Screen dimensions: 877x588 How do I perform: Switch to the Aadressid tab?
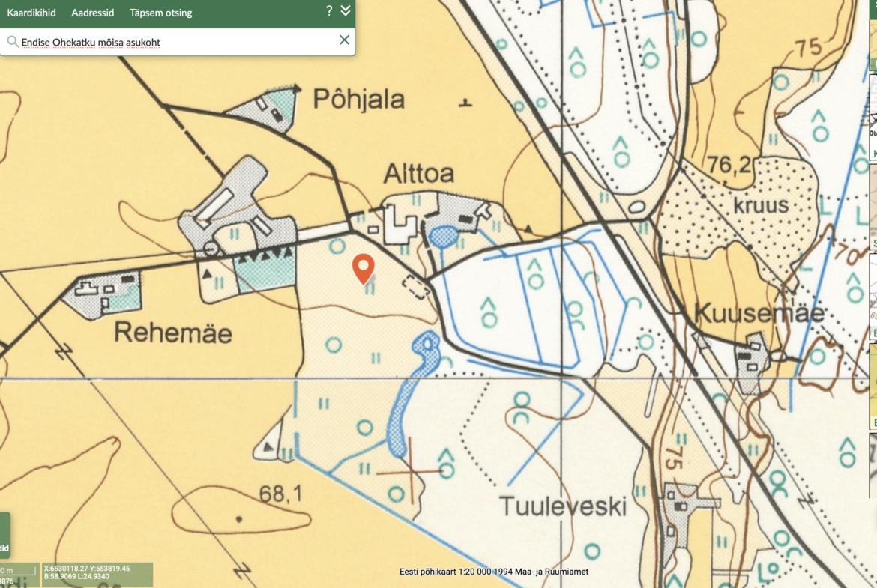coord(92,12)
